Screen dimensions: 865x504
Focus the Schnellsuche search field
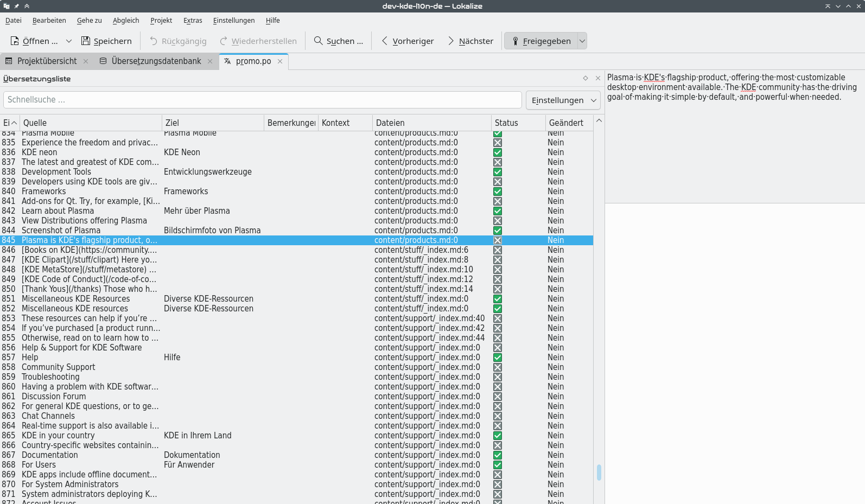pyautogui.click(x=263, y=100)
